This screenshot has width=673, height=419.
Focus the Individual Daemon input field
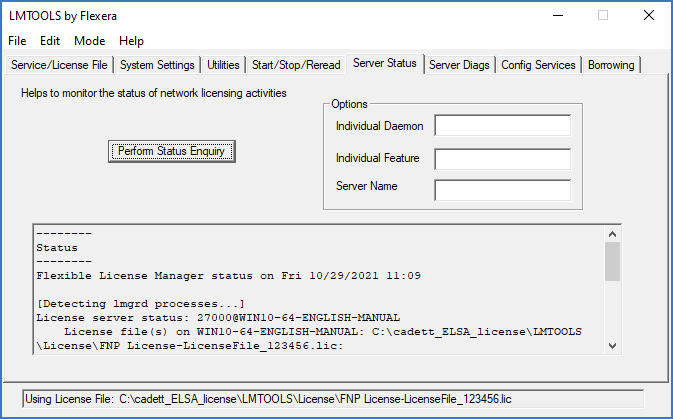[503, 125]
